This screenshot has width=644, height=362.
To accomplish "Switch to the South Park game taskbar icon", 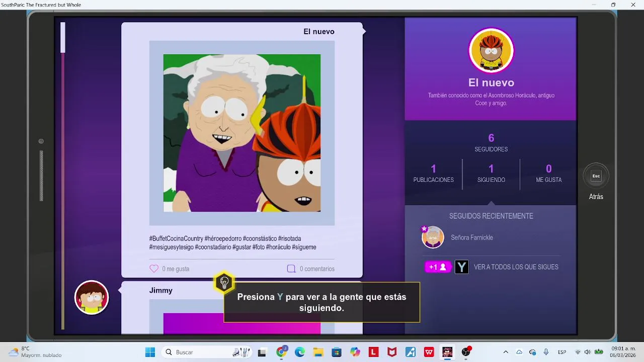I will point(447,352).
